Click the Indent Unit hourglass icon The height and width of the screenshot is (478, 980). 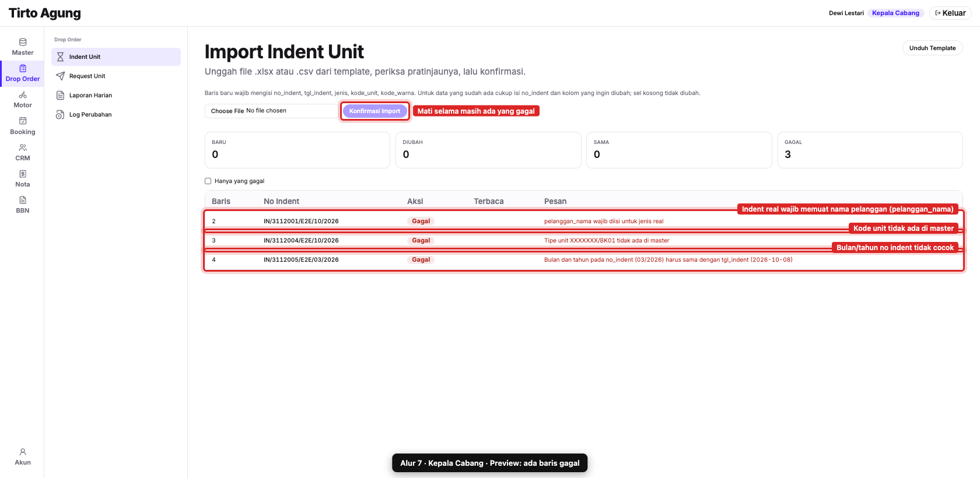coord(60,57)
